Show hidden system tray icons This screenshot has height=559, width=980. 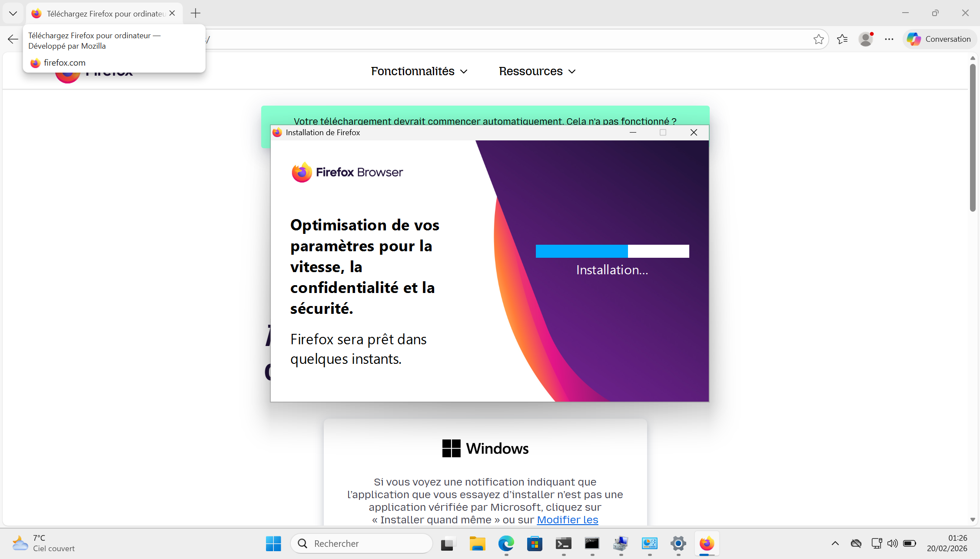[835, 543]
